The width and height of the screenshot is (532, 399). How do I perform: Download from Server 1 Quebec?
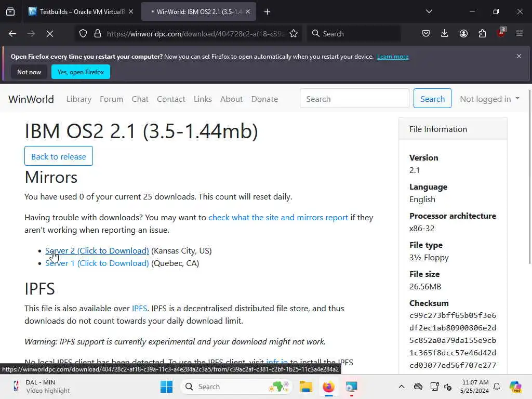(97, 263)
